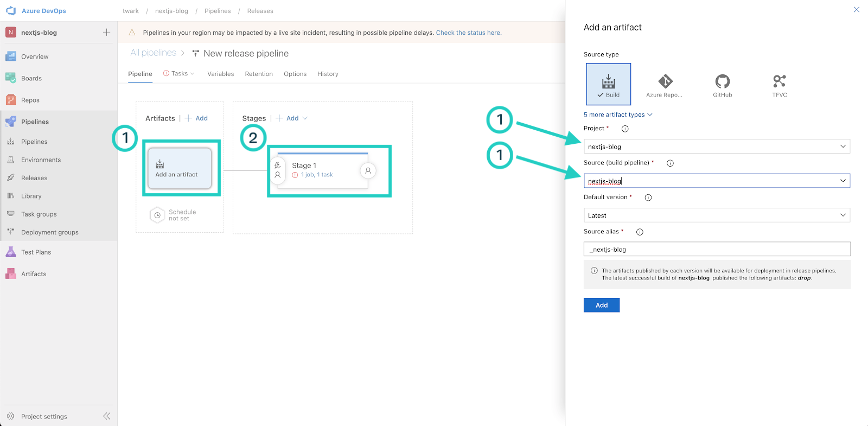The width and height of the screenshot is (868, 426).
Task: Close the Add an artifact panel
Action: [x=857, y=9]
